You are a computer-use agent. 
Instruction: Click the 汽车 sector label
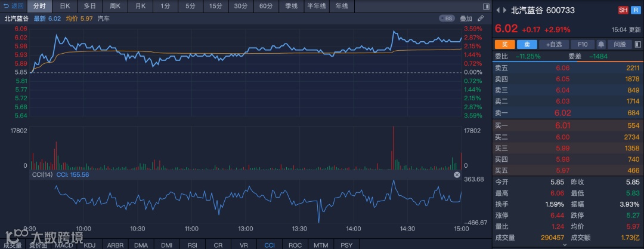[104, 19]
